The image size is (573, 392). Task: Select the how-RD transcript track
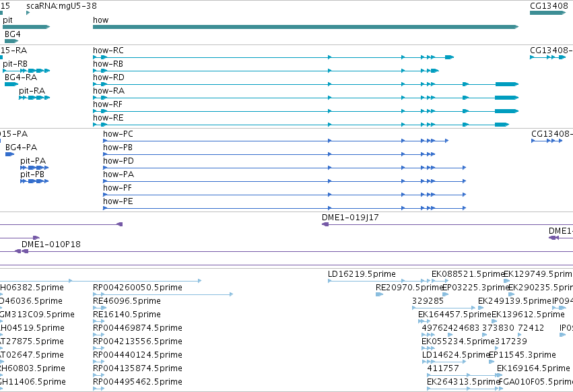click(306, 84)
